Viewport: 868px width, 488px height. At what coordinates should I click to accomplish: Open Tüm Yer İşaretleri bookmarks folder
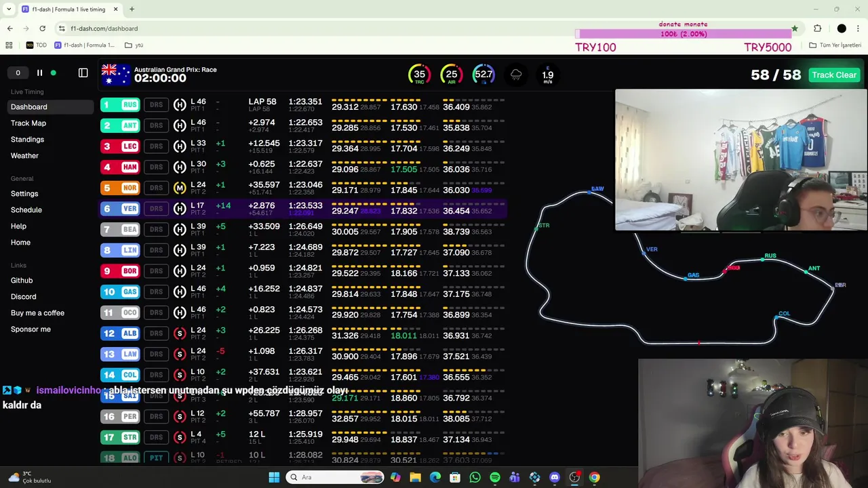835,45
